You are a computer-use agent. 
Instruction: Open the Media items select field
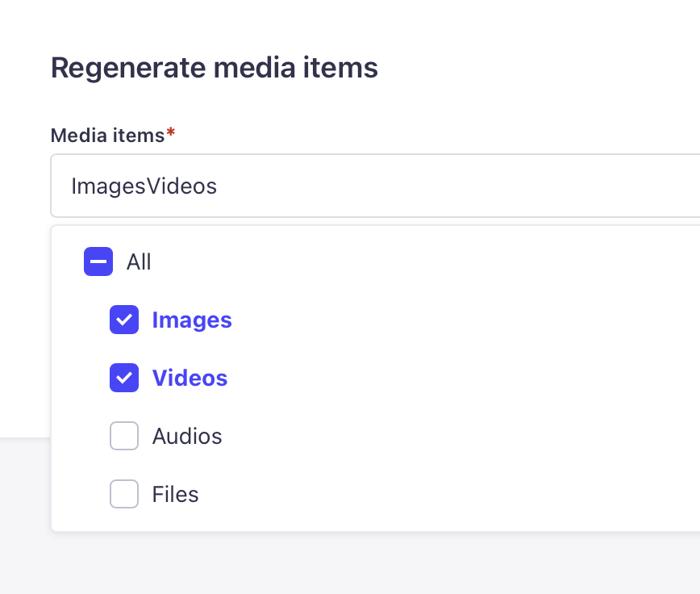(484, 186)
